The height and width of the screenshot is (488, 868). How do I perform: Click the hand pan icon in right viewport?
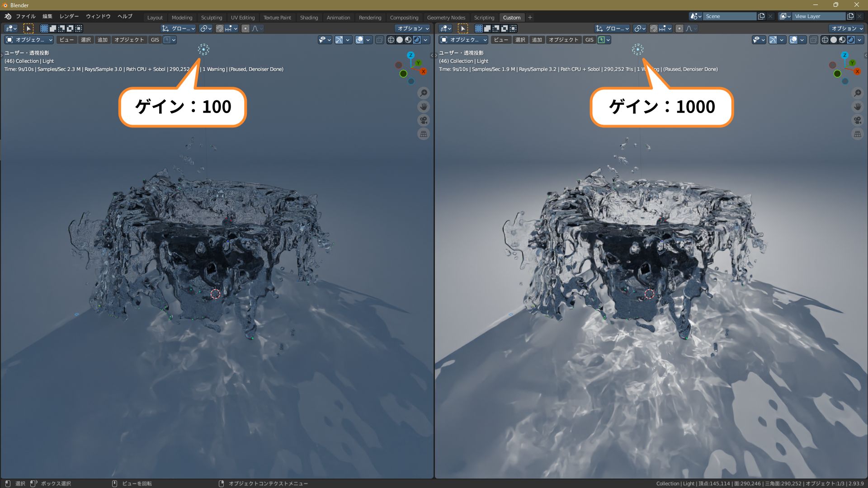pyautogui.click(x=857, y=107)
